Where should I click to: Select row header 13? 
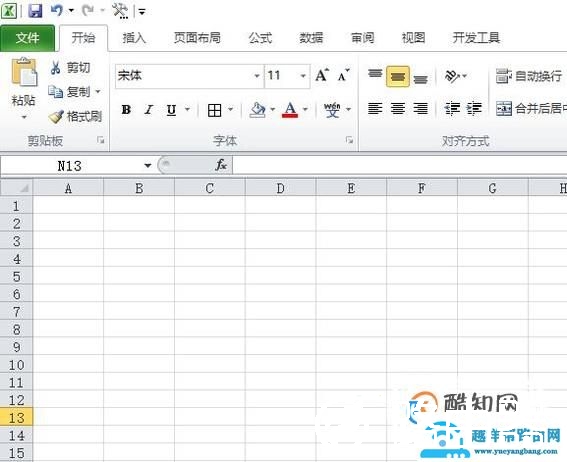(17, 418)
